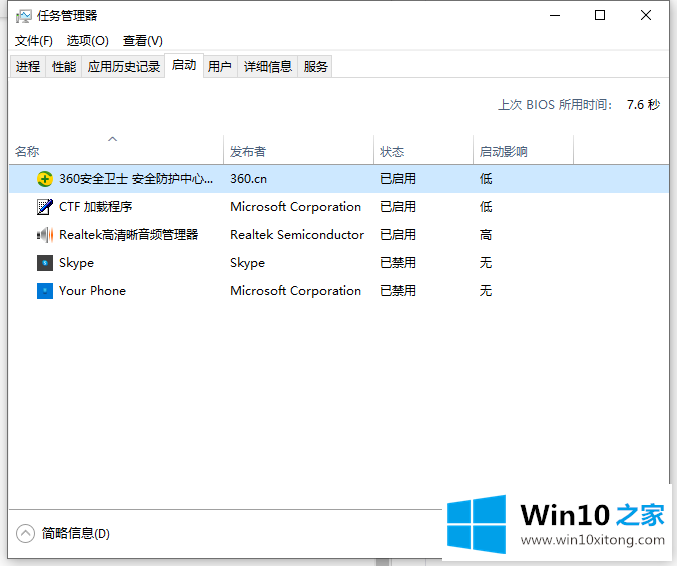Select the 启动 tab
The width and height of the screenshot is (677, 566).
(184, 65)
